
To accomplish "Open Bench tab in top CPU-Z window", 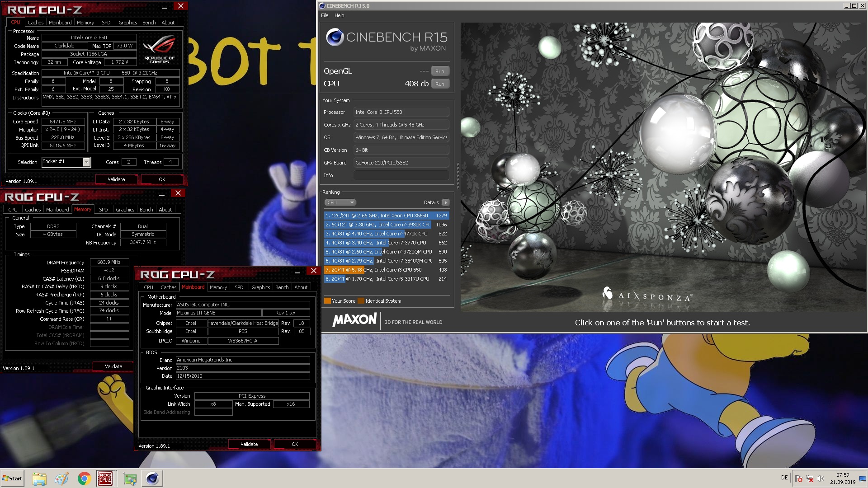I will pos(149,23).
